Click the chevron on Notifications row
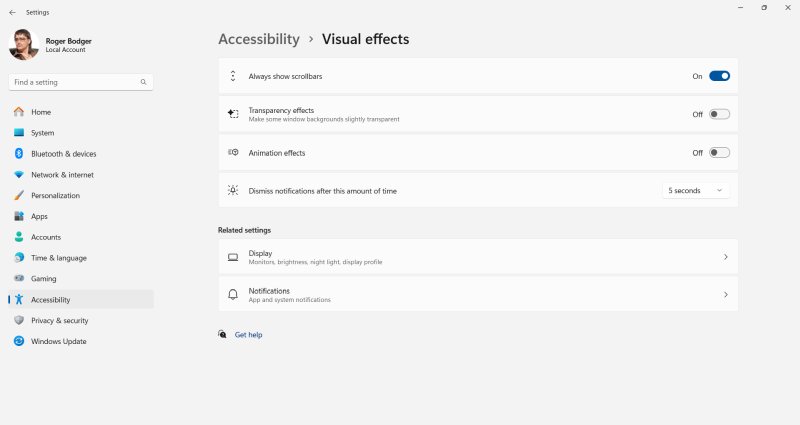 pyautogui.click(x=726, y=295)
